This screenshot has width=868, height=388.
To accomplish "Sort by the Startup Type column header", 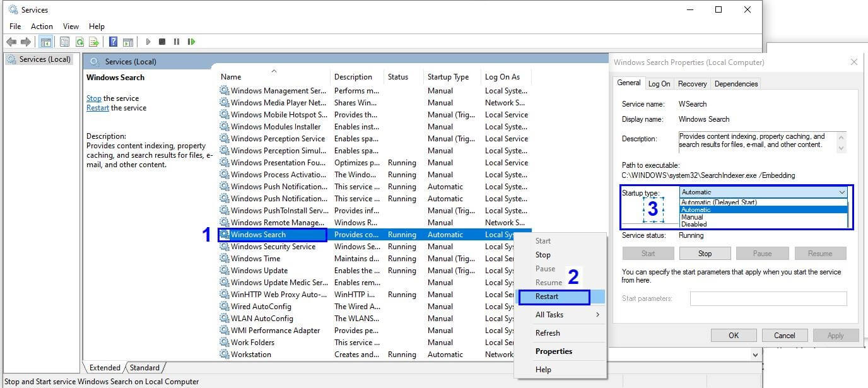I will tap(452, 77).
